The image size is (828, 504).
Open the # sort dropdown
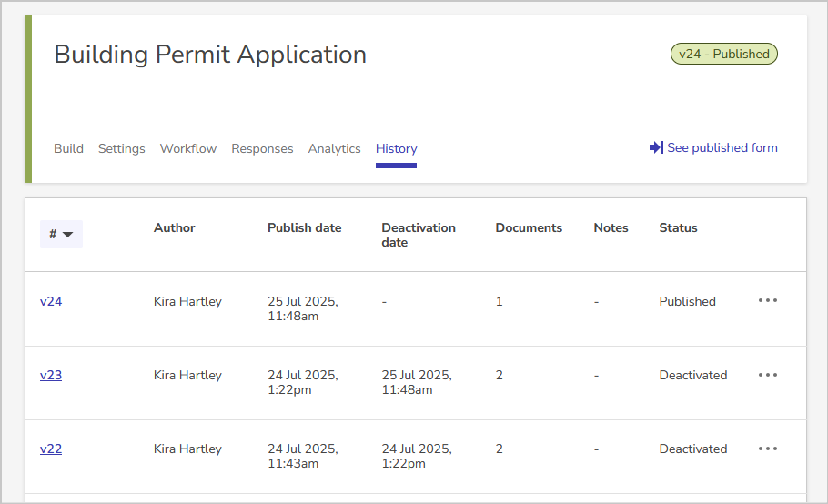coord(61,235)
